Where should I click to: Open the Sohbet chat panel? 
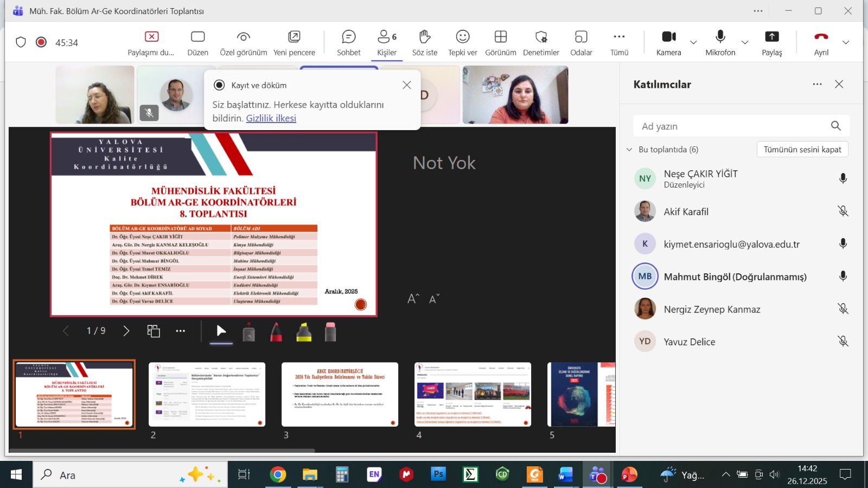tap(348, 43)
